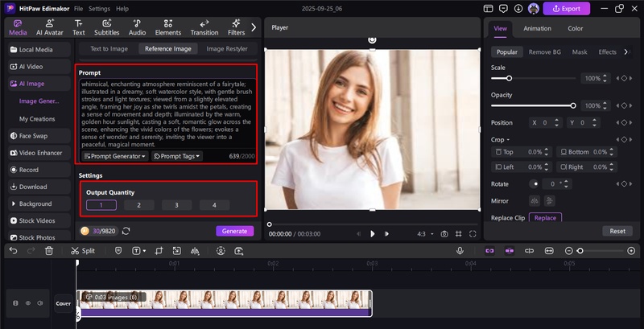Mute the timeline track audio
The width and height of the screenshot is (644, 329).
39,303
